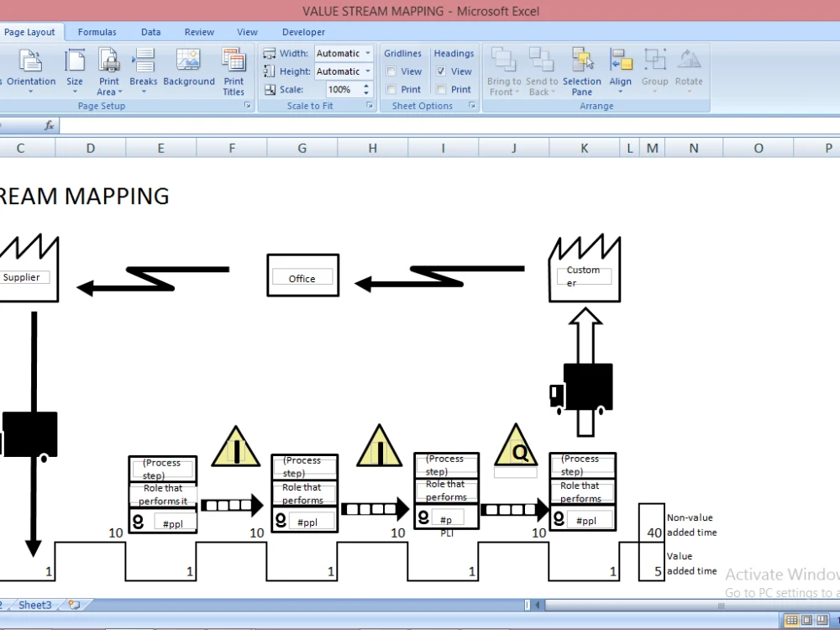840x630 pixels.
Task: Switch to Normal view in status bar
Action: point(791,621)
